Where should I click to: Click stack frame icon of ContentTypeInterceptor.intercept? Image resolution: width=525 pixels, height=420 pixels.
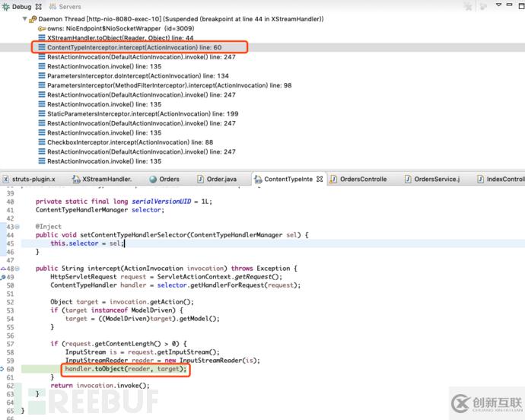(x=42, y=47)
